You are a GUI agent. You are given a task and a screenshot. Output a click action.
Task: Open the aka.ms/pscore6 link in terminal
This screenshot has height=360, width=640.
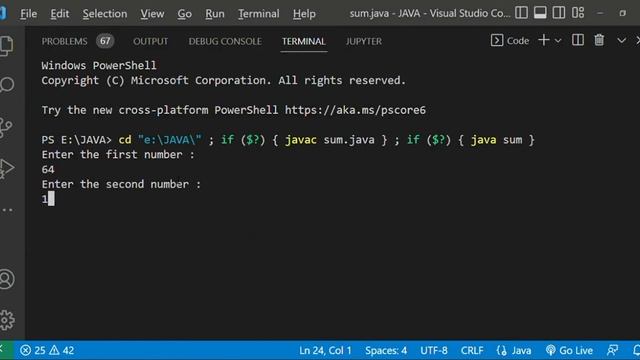pos(355,110)
